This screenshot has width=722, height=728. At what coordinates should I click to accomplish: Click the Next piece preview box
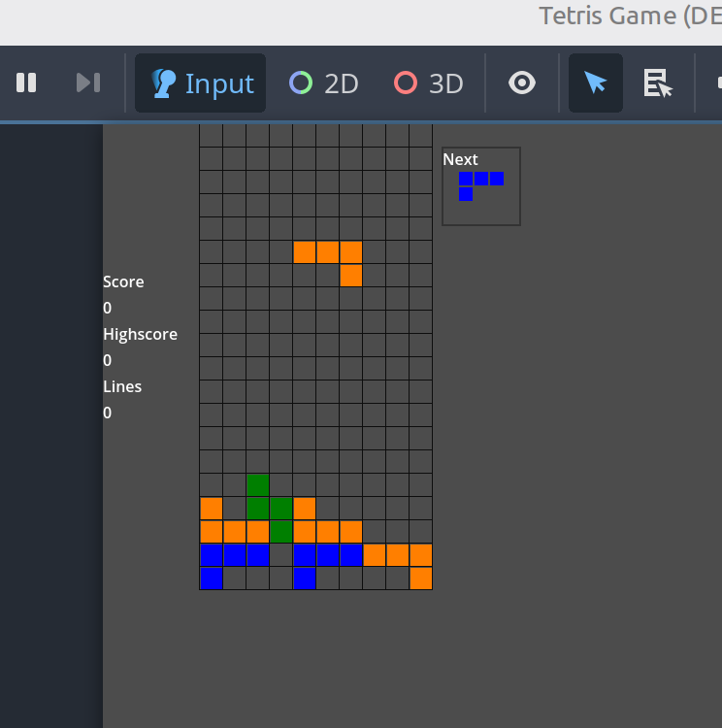point(481,186)
